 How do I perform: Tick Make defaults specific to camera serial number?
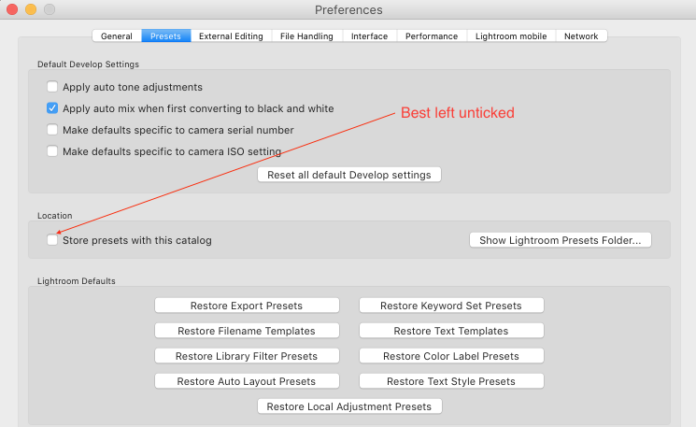tap(52, 130)
